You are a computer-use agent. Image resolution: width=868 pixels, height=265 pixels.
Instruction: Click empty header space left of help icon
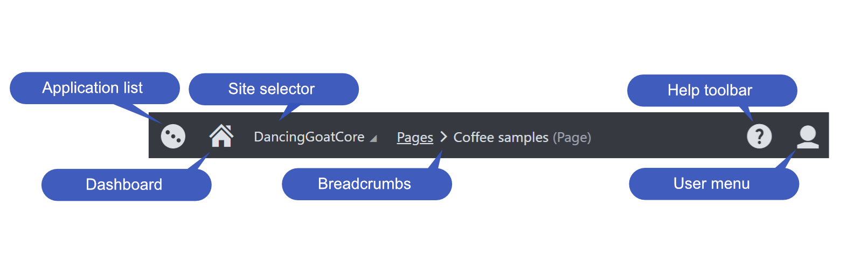click(x=668, y=135)
